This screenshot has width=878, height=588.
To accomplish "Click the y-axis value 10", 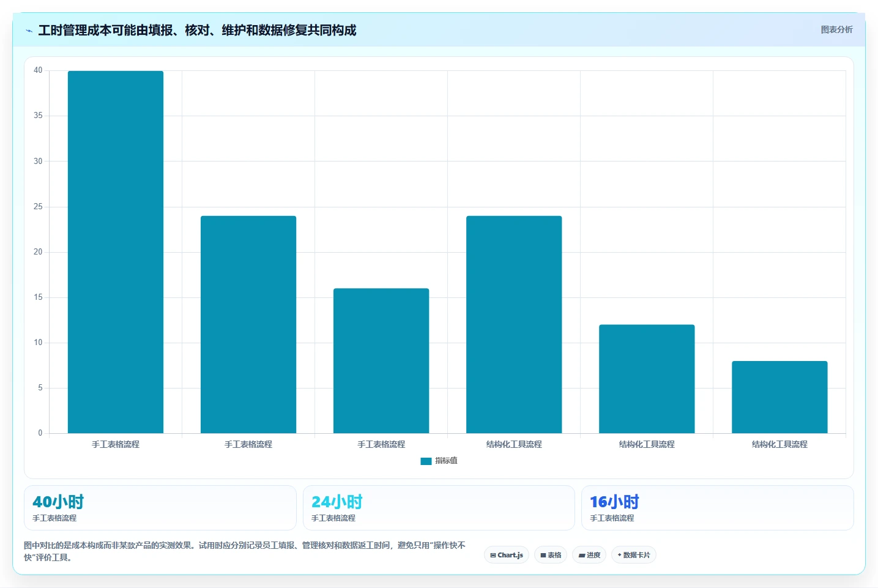I will pos(38,343).
